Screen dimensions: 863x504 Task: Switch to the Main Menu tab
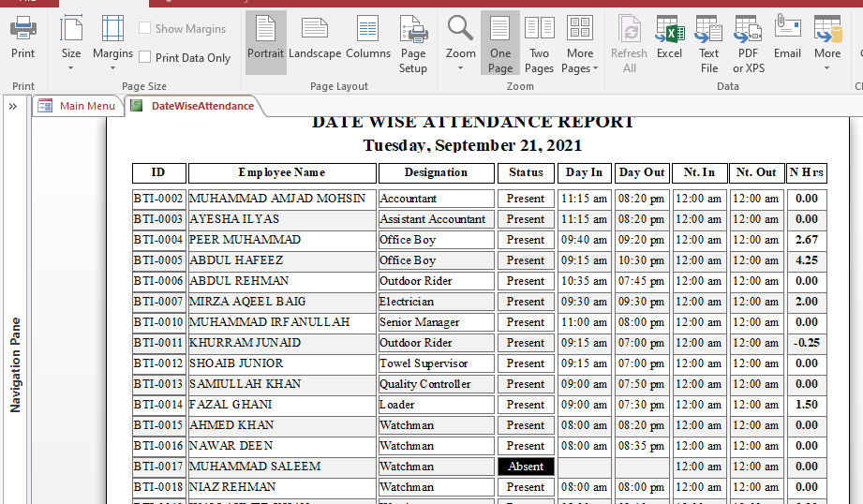coord(77,106)
